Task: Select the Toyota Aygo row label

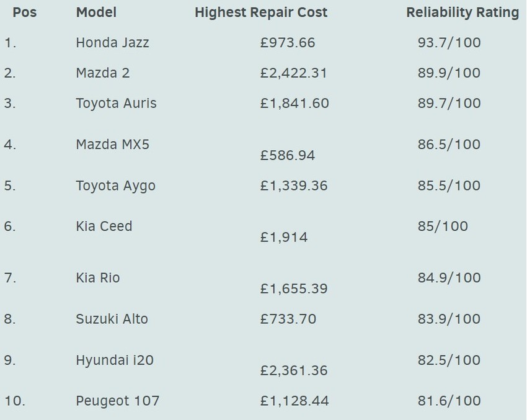Action: 115,185
